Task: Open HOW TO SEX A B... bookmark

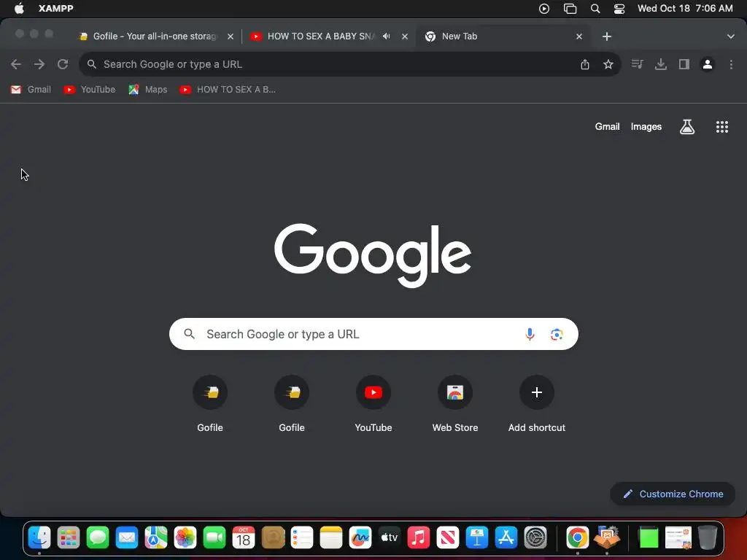Action: 228,90
